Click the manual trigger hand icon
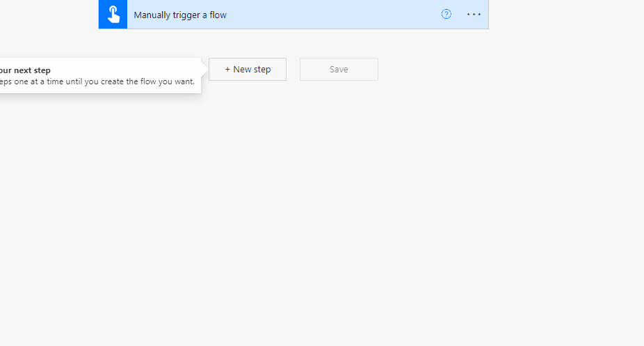Screen dimensions: 644x346 click(113, 14)
